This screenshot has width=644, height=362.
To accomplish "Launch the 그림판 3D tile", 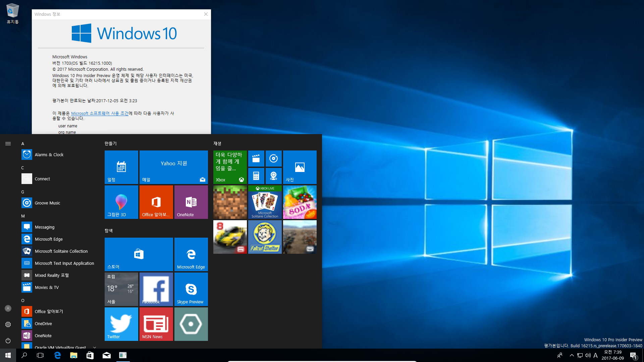I will pyautogui.click(x=121, y=202).
